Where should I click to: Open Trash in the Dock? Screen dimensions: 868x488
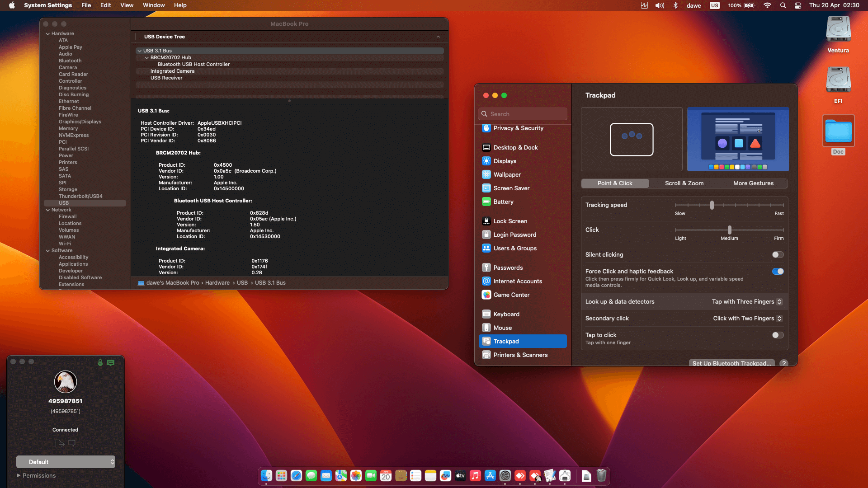pos(601,476)
